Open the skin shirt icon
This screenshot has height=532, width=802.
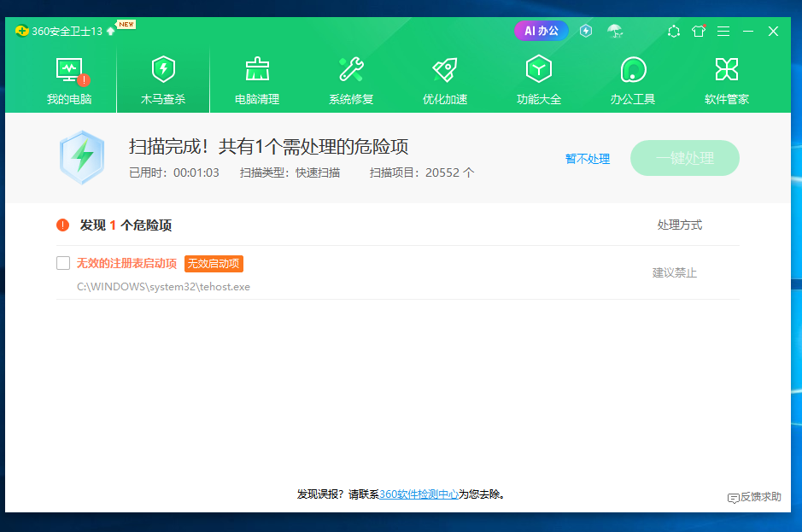pyautogui.click(x=699, y=32)
